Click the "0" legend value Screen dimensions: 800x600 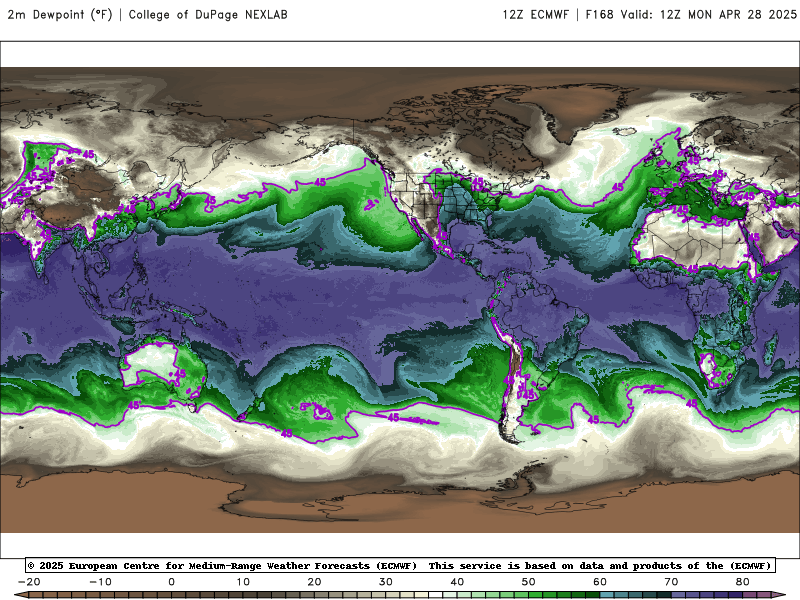point(171,582)
